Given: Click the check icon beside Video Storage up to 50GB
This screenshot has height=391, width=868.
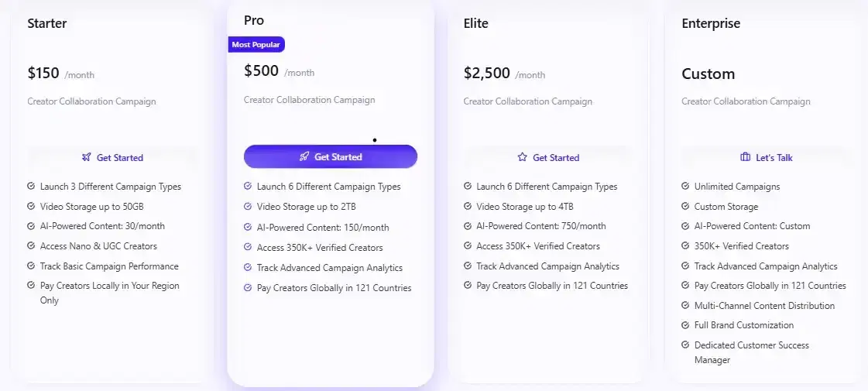Looking at the screenshot, I should click(31, 207).
